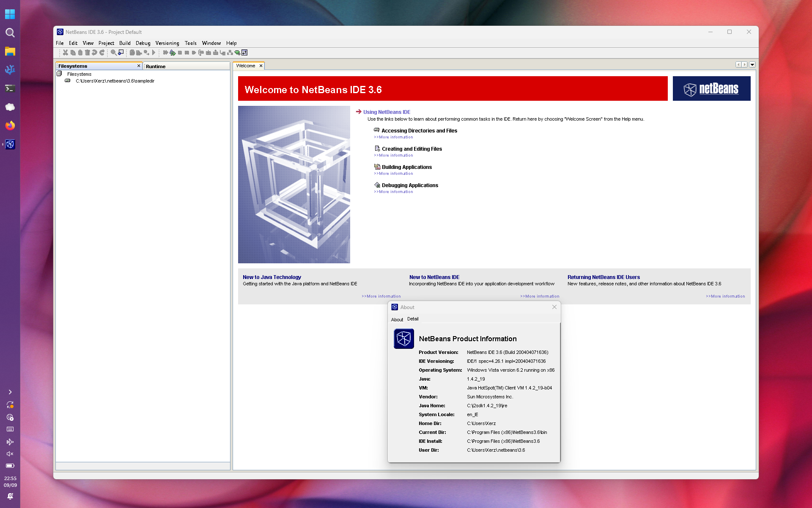
Task: Open Firefox from the taskbar
Action: click(10, 125)
